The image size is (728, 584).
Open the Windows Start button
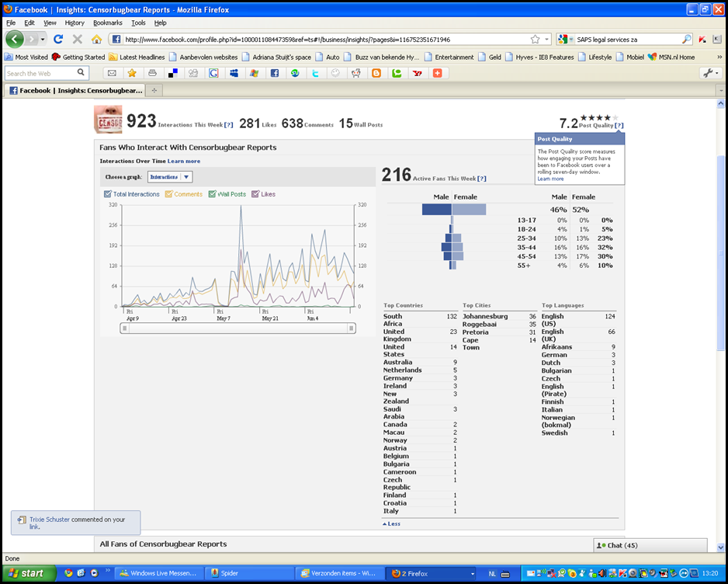tap(29, 573)
